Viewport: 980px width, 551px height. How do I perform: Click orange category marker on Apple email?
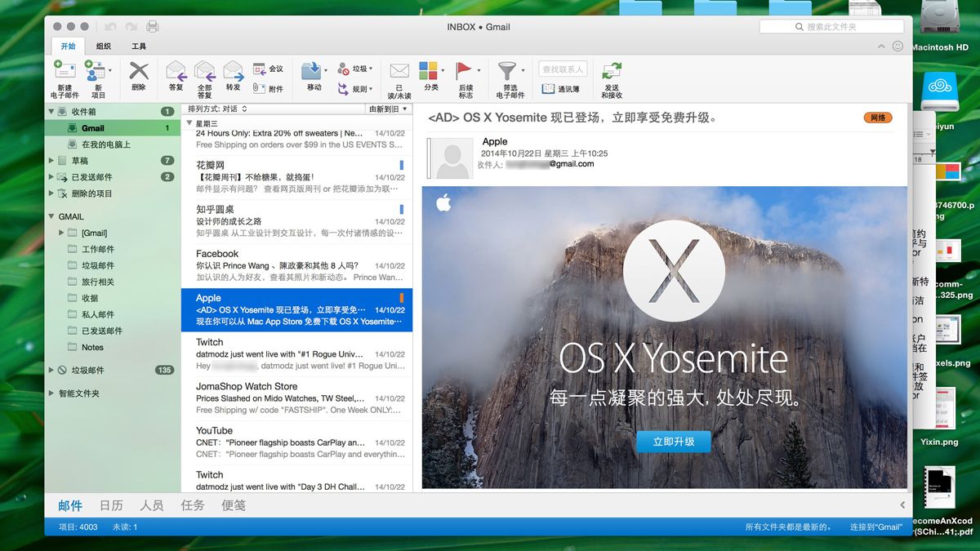click(x=402, y=298)
